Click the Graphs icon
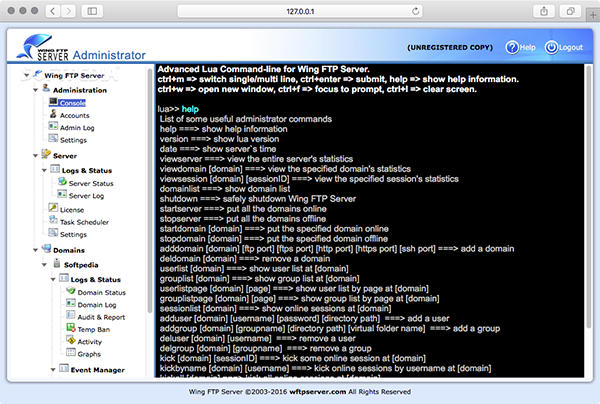The width and height of the screenshot is (600, 404). [71, 352]
